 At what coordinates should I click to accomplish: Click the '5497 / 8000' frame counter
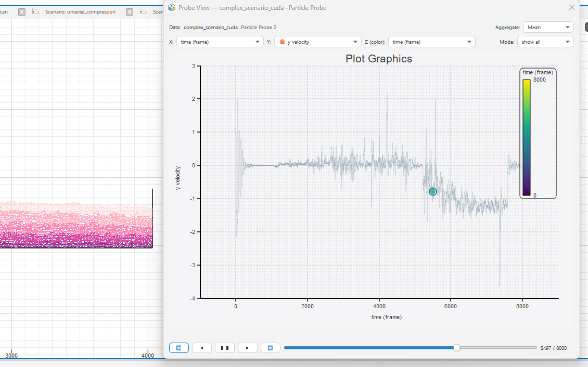[554, 348]
